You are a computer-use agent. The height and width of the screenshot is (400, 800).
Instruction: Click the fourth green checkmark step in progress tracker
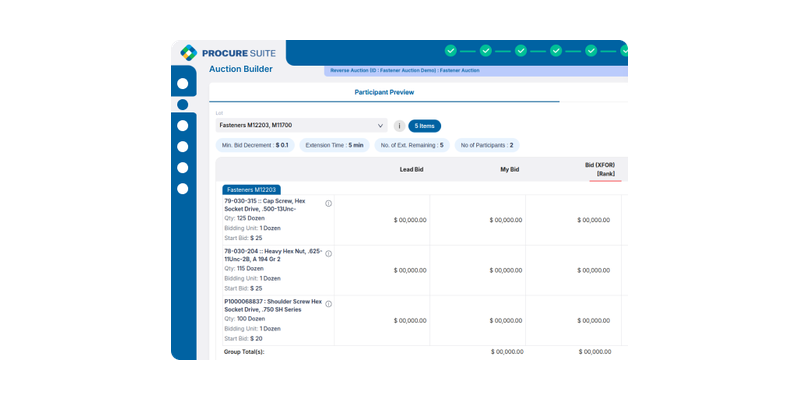click(556, 51)
